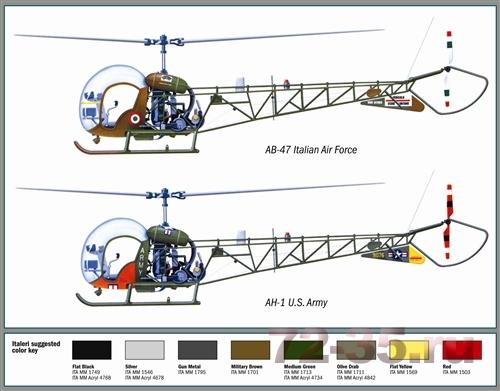Click the orange nose panel of the AH-1

116,276
